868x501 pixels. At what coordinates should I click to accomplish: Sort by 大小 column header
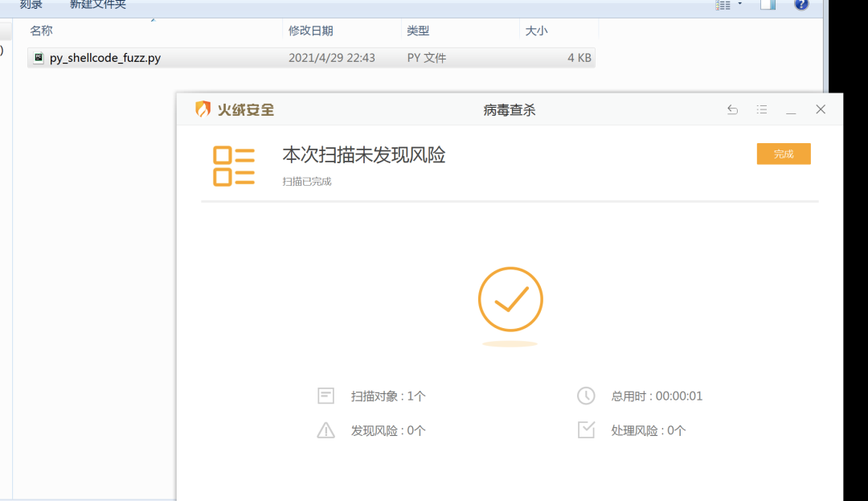pyautogui.click(x=536, y=31)
